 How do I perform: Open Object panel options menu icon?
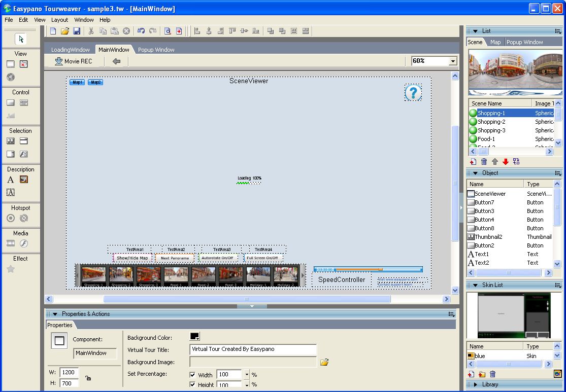click(x=558, y=173)
